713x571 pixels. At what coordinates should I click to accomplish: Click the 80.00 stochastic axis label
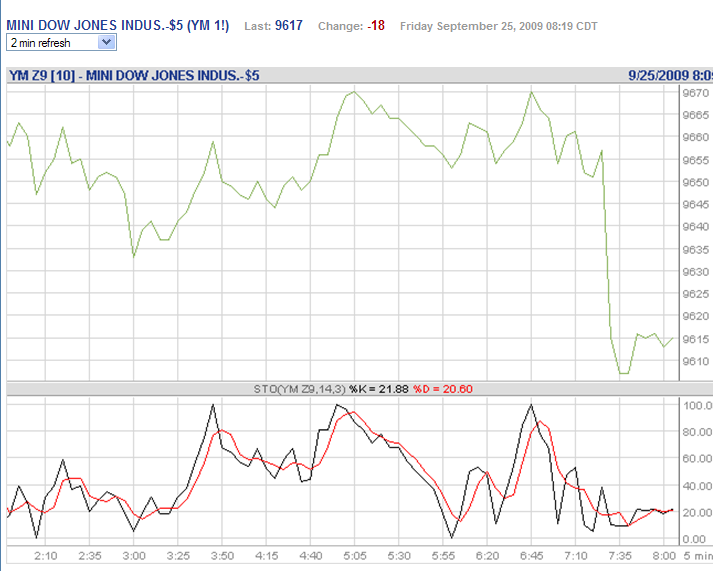pos(698,432)
